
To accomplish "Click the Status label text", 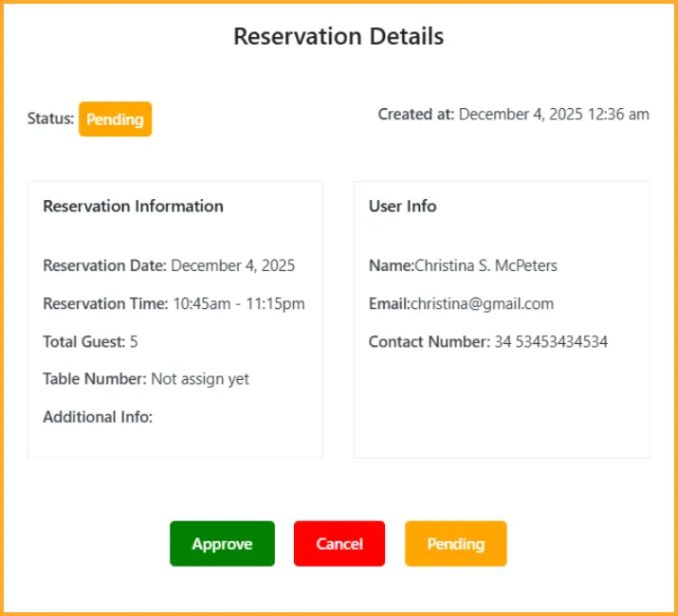I will click(x=50, y=119).
